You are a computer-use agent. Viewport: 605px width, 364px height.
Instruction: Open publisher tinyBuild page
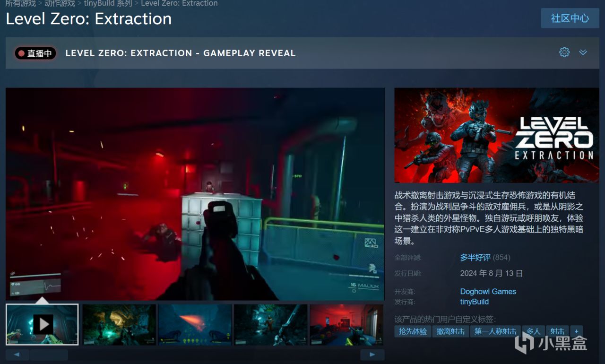pos(475,302)
